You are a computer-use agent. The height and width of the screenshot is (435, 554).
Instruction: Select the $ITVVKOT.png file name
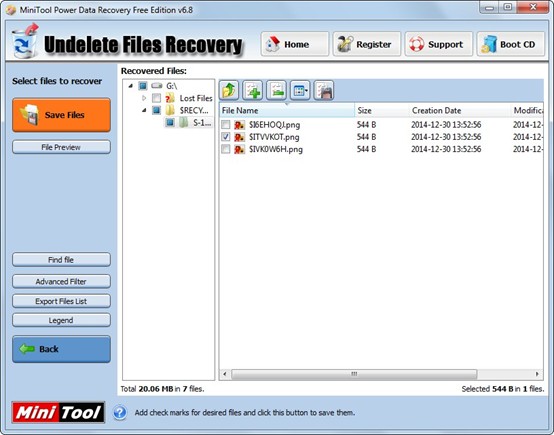[x=274, y=137]
